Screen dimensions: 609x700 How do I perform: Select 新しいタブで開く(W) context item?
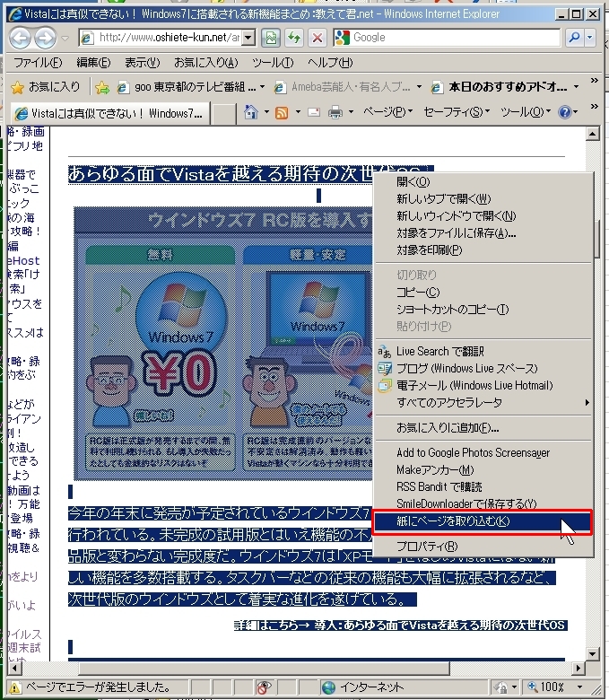click(x=483, y=199)
